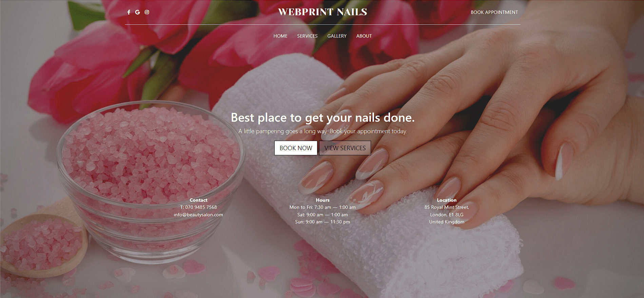Image resolution: width=644 pixels, height=298 pixels.
Task: Click the 85 Royal Mint Street address
Action: 447,207
